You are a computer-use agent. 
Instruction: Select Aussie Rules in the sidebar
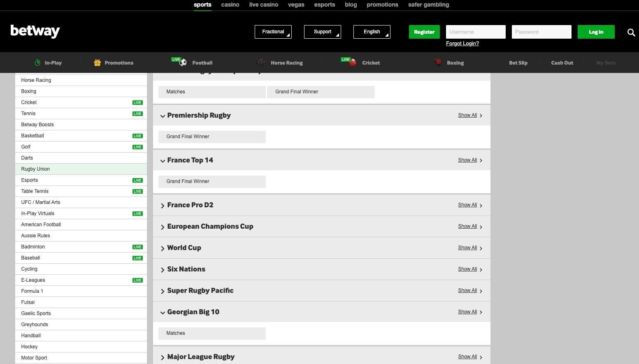click(x=81, y=236)
